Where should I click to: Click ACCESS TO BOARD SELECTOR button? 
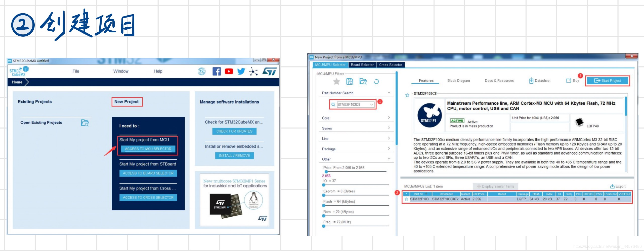tap(148, 173)
